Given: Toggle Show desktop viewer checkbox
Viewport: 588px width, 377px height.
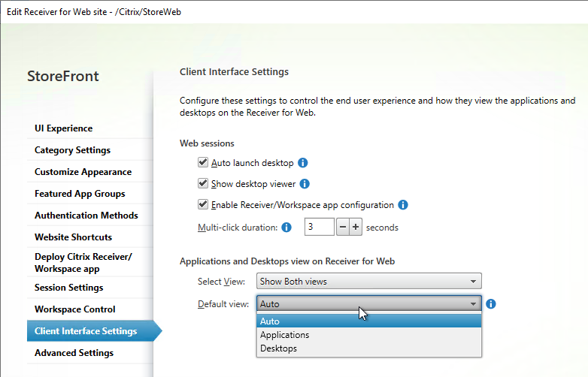Looking at the screenshot, I should pyautogui.click(x=203, y=183).
